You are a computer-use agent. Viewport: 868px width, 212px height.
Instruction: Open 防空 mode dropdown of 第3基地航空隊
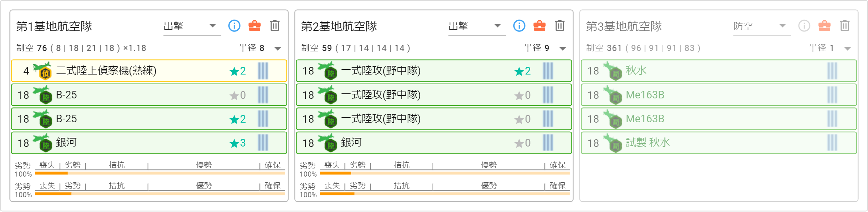[x=762, y=26]
